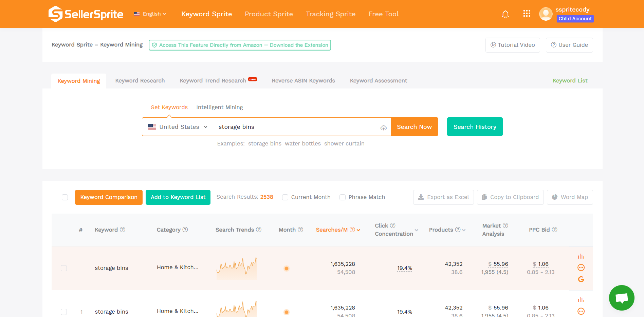
Task: Select the Keyword Mining tab
Action: [79, 81]
